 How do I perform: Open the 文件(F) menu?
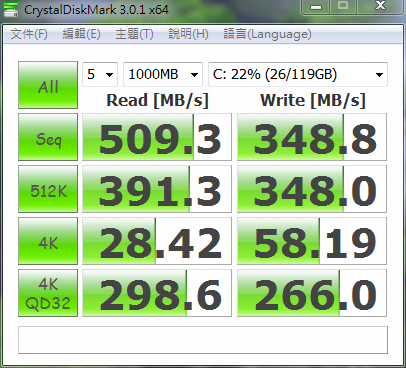coord(29,34)
